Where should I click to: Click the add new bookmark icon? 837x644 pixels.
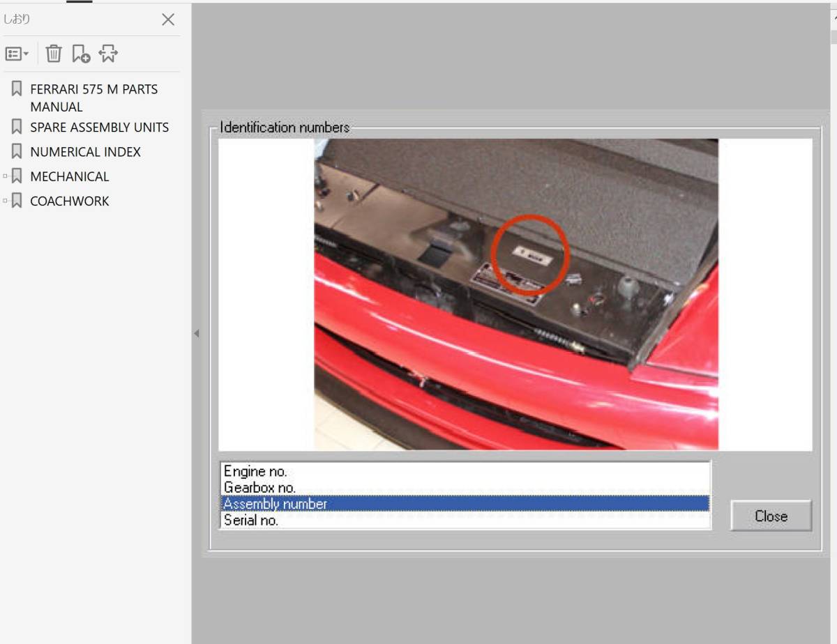coord(81,54)
